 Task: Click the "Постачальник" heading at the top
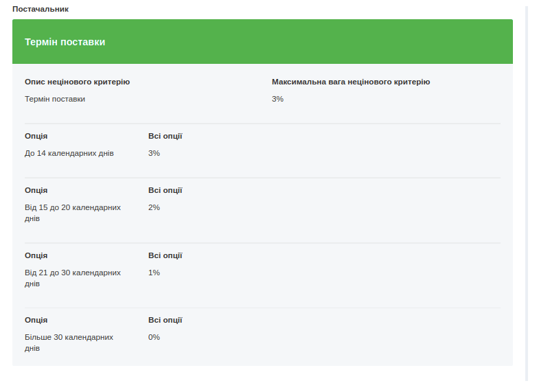40,9
